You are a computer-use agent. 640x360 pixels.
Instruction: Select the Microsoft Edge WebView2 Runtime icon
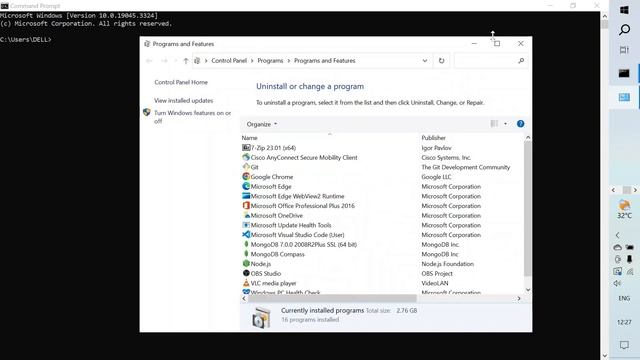246,196
